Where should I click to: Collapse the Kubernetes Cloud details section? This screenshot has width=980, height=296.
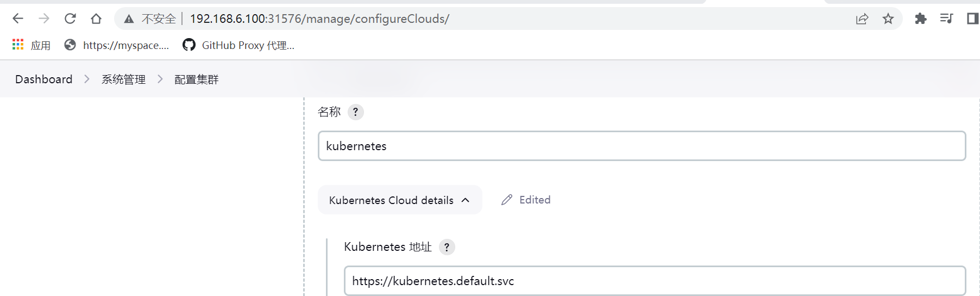(x=400, y=200)
